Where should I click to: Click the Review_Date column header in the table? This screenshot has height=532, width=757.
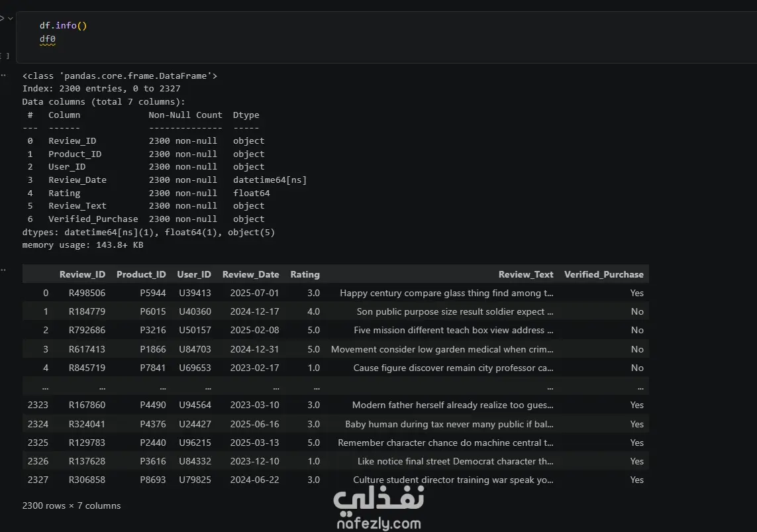click(250, 274)
